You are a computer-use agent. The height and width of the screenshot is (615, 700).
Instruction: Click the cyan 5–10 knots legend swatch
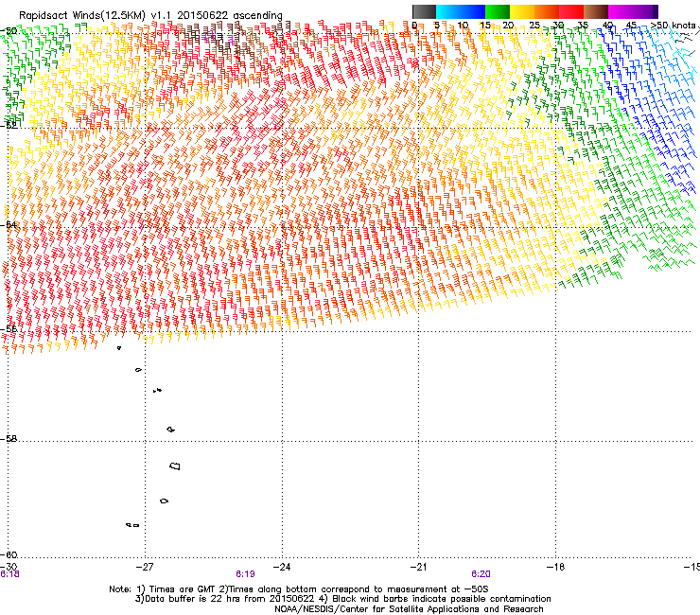click(448, 11)
